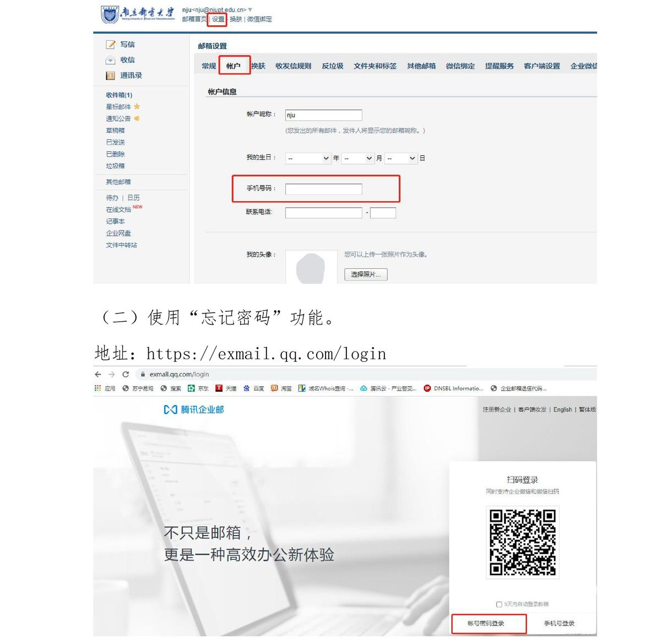Click the 手机号码 input field

[x=323, y=190]
